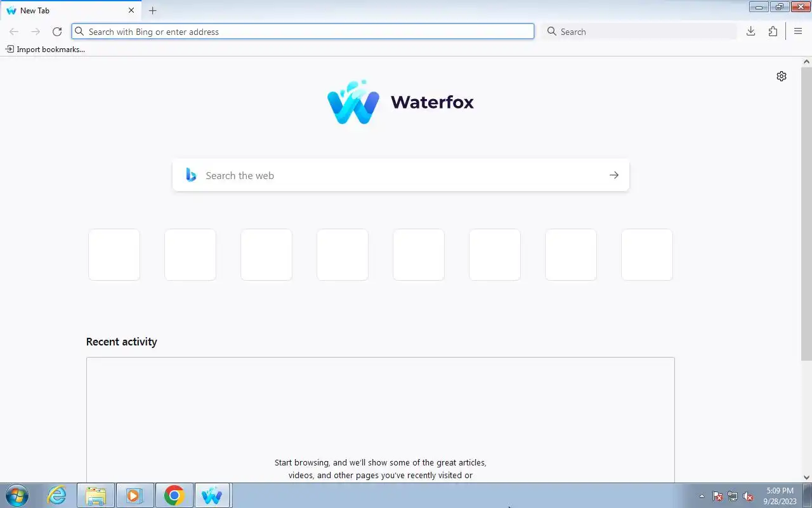Click the Import bookmarks arrow icon

click(10, 49)
